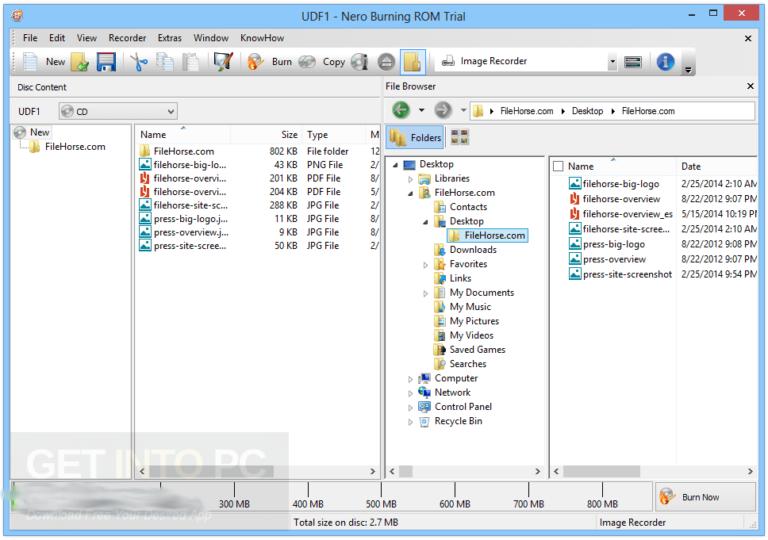The image size is (768, 540).
Task: Switch view using the thumbnails icon
Action: tap(459, 137)
